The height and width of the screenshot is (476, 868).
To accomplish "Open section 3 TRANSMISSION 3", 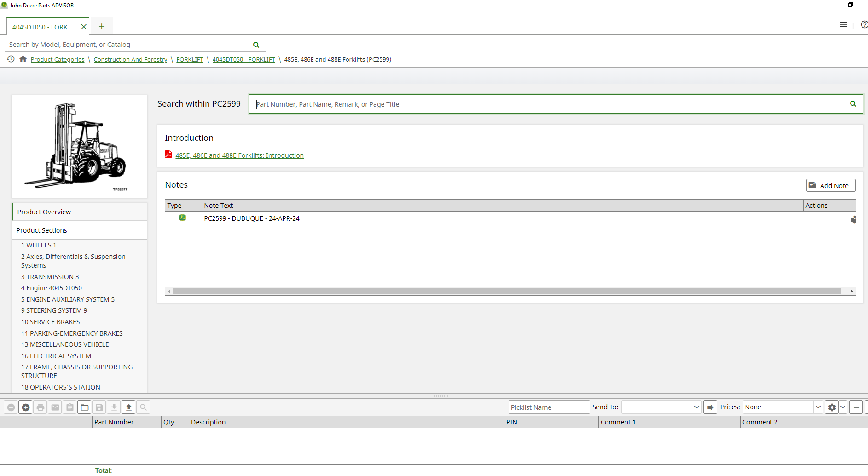I will click(x=50, y=277).
